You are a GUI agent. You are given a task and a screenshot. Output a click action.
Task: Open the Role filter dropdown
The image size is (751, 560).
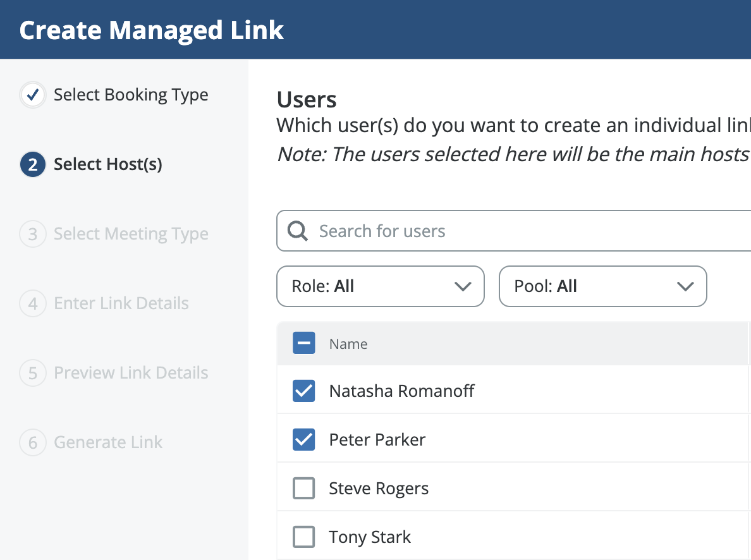coord(380,286)
